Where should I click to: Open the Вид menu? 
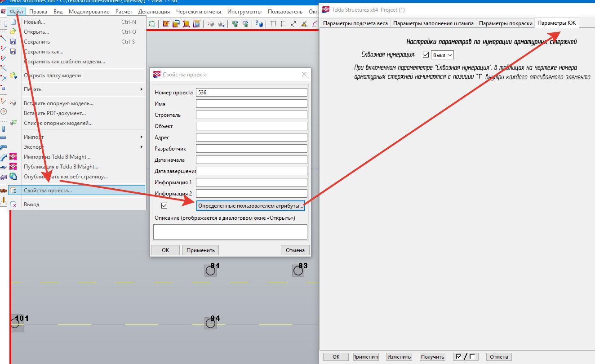click(58, 12)
